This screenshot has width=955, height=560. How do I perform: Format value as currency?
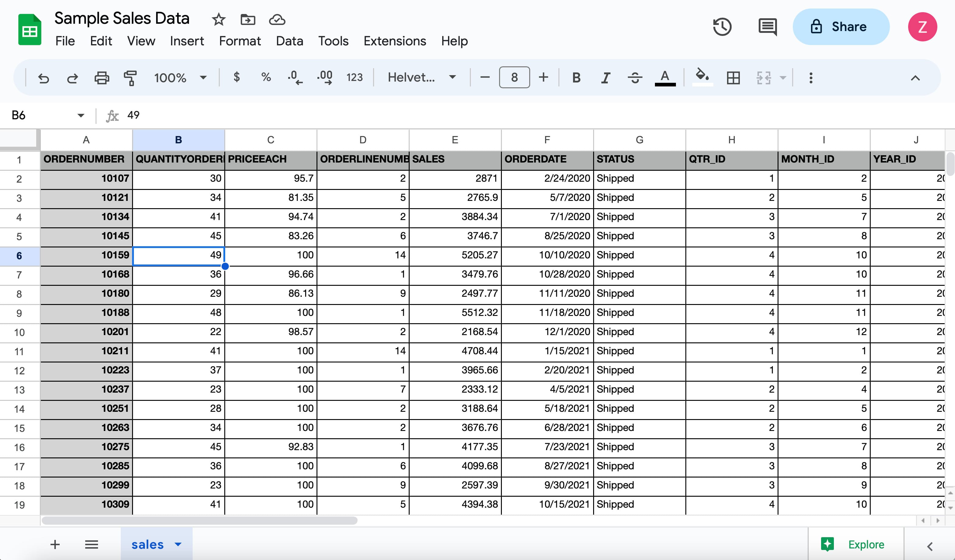coord(237,78)
